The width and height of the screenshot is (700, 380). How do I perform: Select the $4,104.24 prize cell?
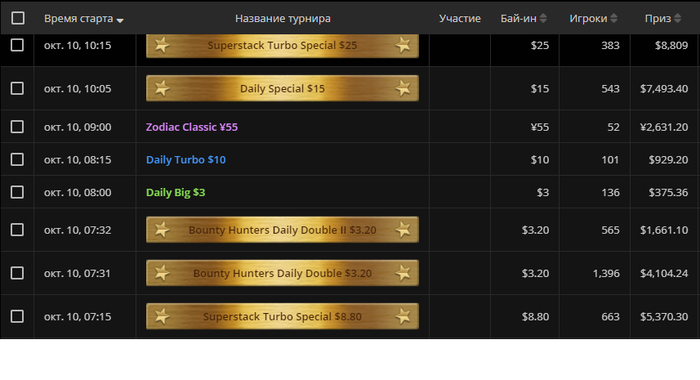click(664, 273)
